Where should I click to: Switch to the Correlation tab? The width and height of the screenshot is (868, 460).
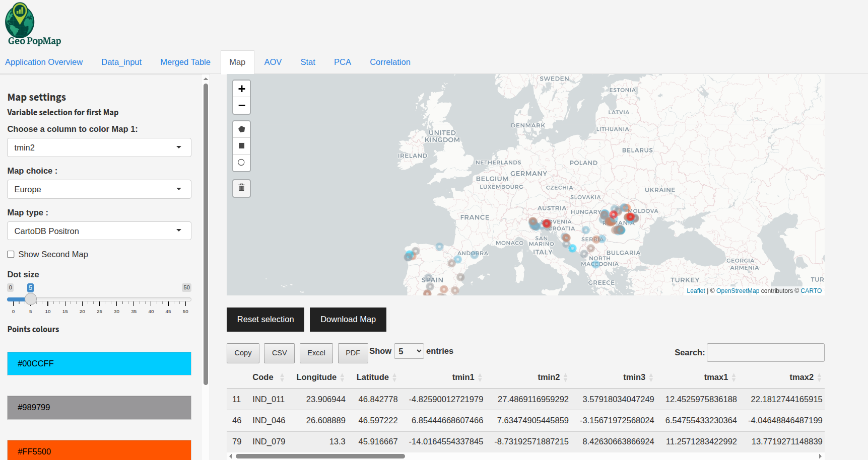[x=390, y=62]
